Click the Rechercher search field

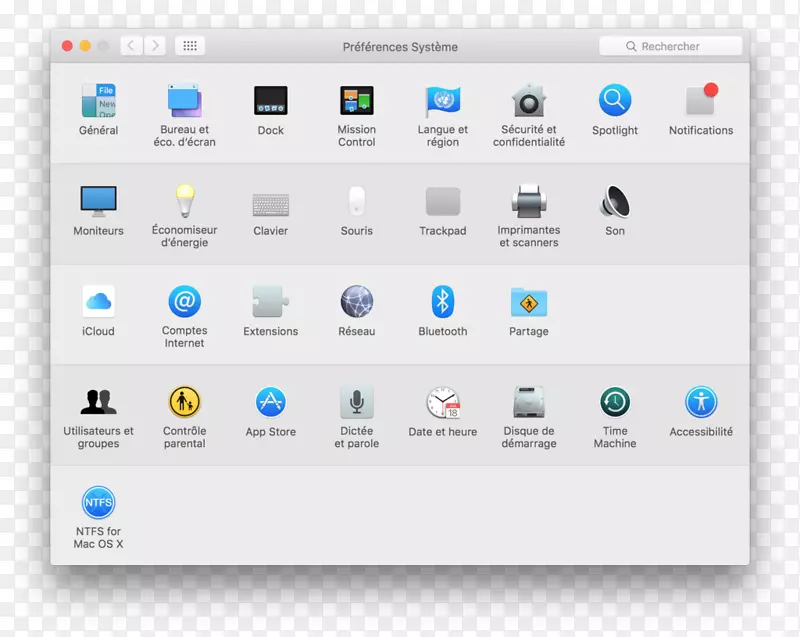click(x=670, y=45)
